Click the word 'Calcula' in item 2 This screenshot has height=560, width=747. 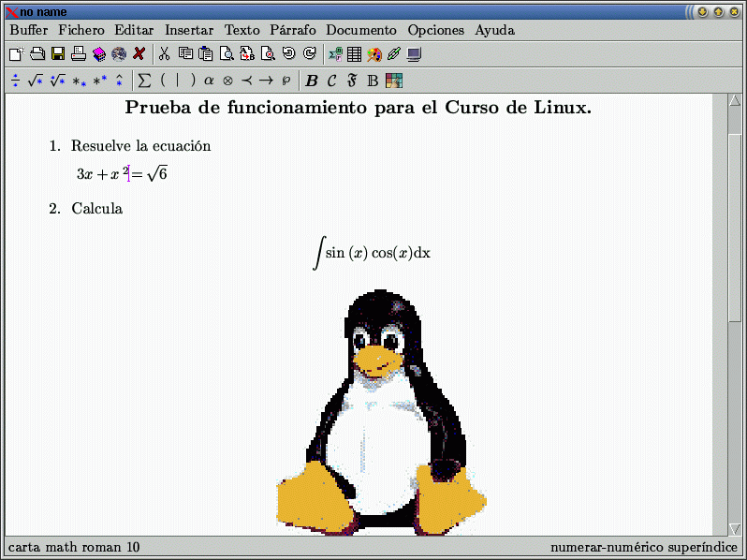coord(97,209)
